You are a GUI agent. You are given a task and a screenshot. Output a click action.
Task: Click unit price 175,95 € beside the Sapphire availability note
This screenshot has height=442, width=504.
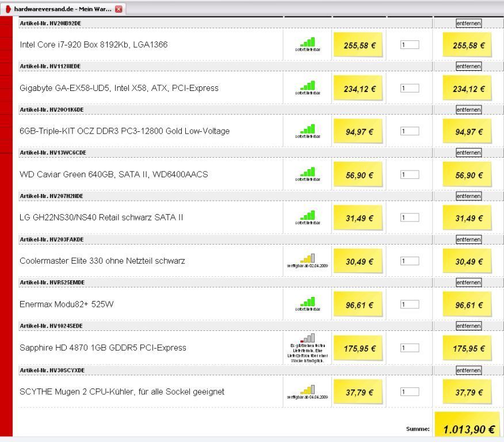coord(360,348)
